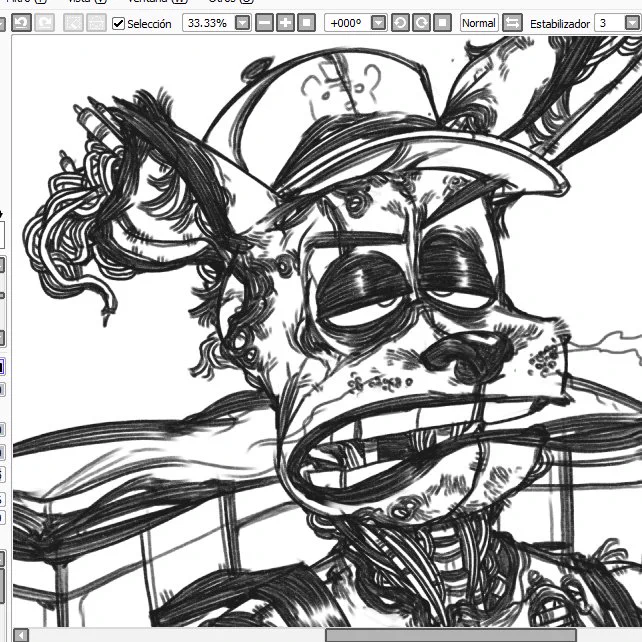Toggle the Selección checkbox
Image resolution: width=642 pixels, height=642 pixels.
tap(118, 23)
